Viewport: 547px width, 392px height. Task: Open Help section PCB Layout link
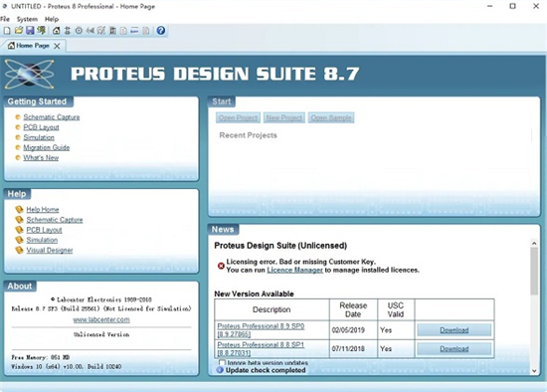click(45, 230)
